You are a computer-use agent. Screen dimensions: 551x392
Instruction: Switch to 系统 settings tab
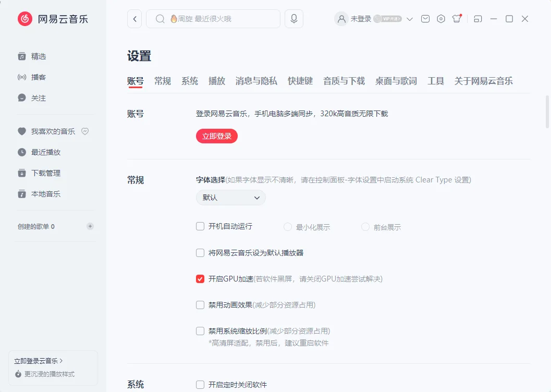coord(190,81)
